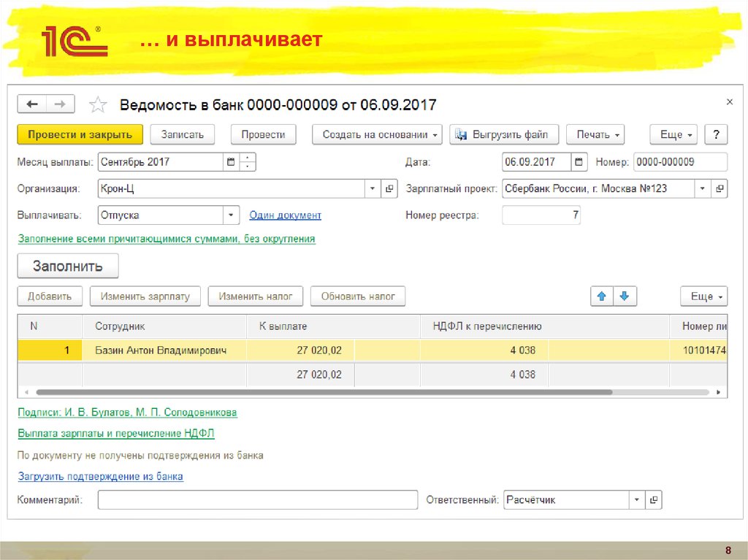Move row up with blue arrow
Viewport: 748px width, 560px height.
pyautogui.click(x=602, y=296)
